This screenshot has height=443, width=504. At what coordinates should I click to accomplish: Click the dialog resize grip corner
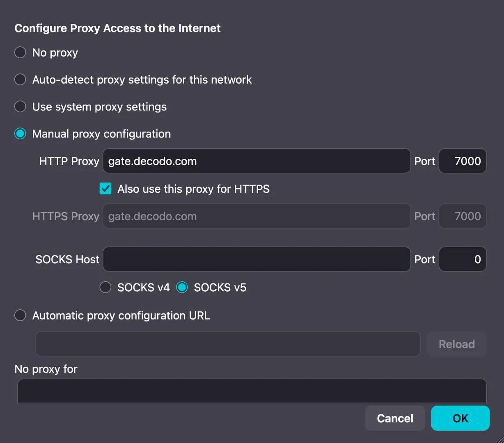(x=500, y=439)
